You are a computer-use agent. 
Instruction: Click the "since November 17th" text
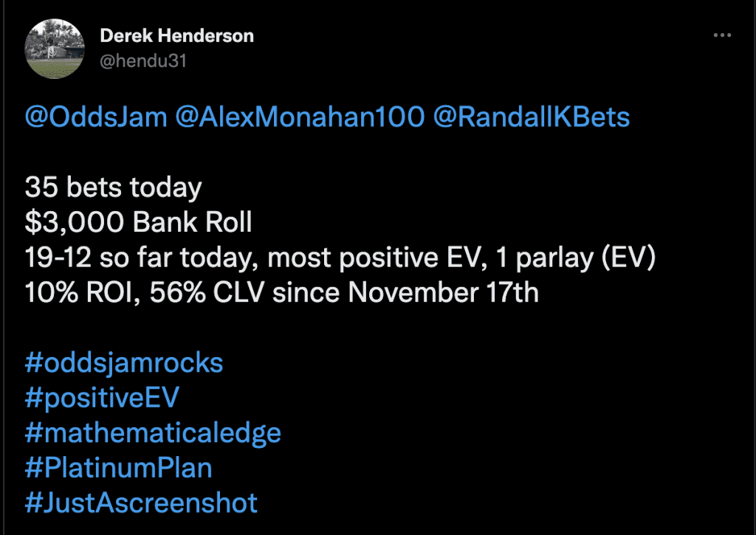coord(405,292)
